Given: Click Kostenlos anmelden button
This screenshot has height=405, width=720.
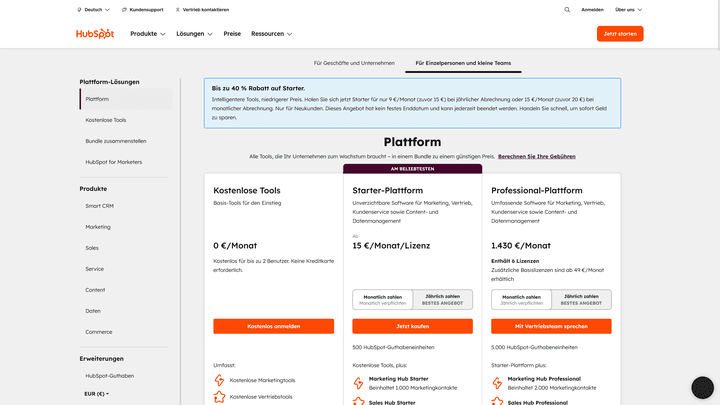Looking at the screenshot, I should (x=274, y=326).
